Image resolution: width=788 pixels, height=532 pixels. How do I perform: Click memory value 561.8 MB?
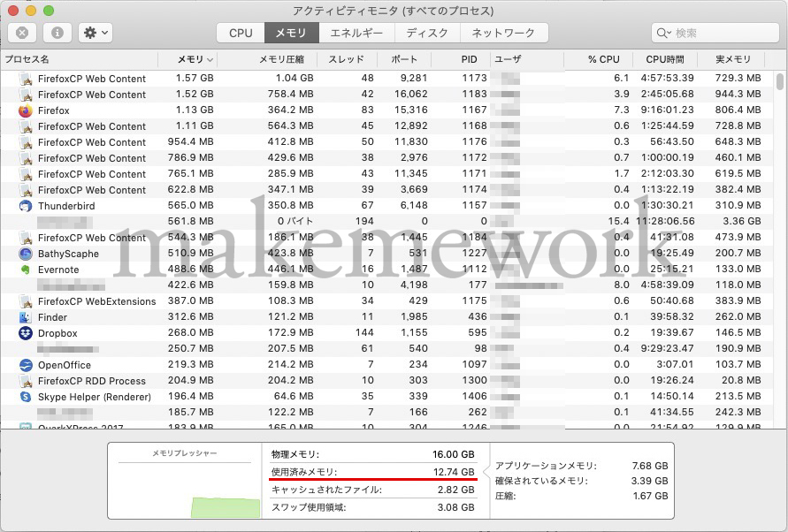pyautogui.click(x=190, y=222)
